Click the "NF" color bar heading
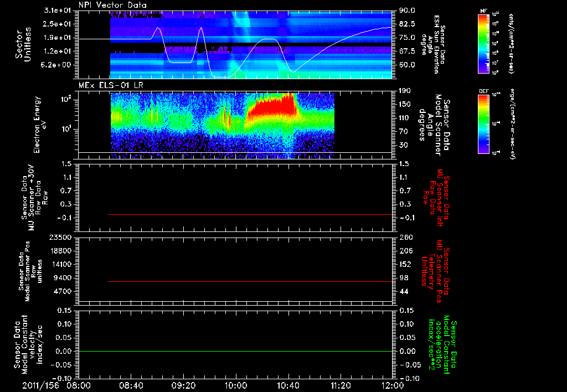This screenshot has height=392, width=567. 483,11
